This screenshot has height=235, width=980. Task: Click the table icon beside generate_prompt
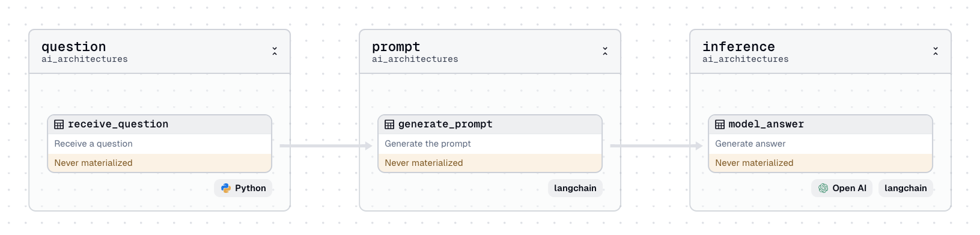389,124
